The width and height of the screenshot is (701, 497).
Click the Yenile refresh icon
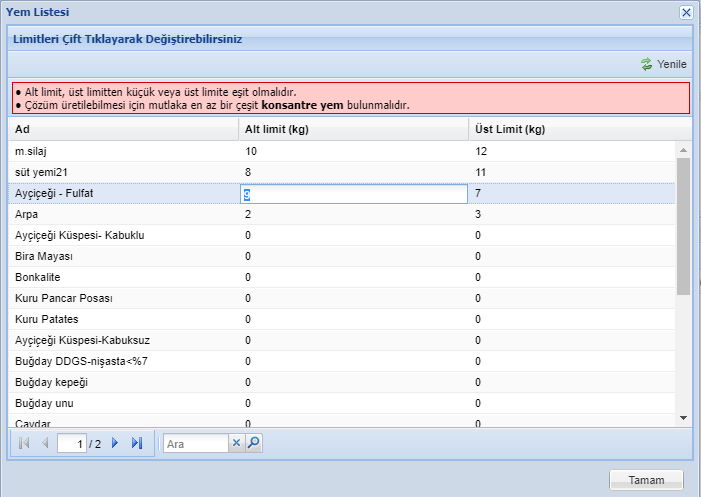pyautogui.click(x=646, y=64)
